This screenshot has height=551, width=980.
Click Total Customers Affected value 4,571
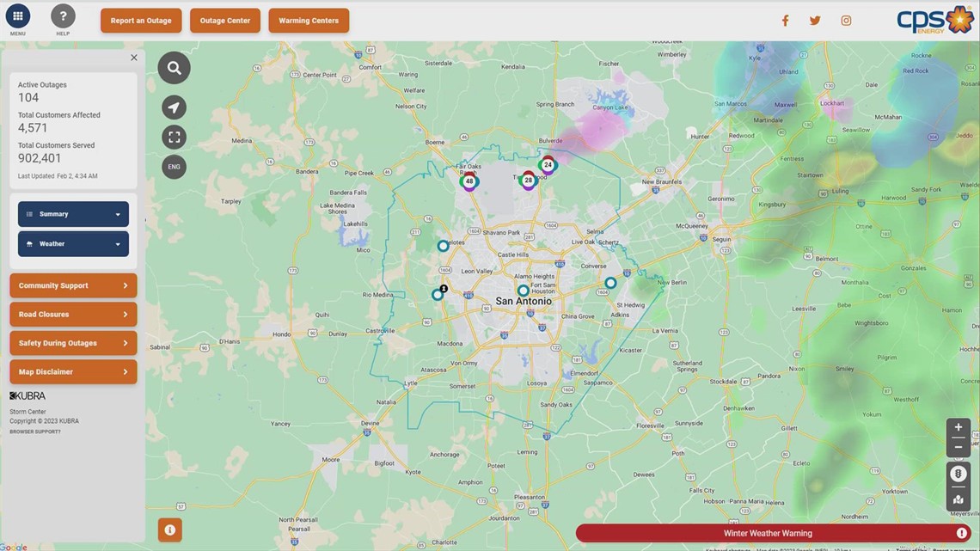(33, 128)
